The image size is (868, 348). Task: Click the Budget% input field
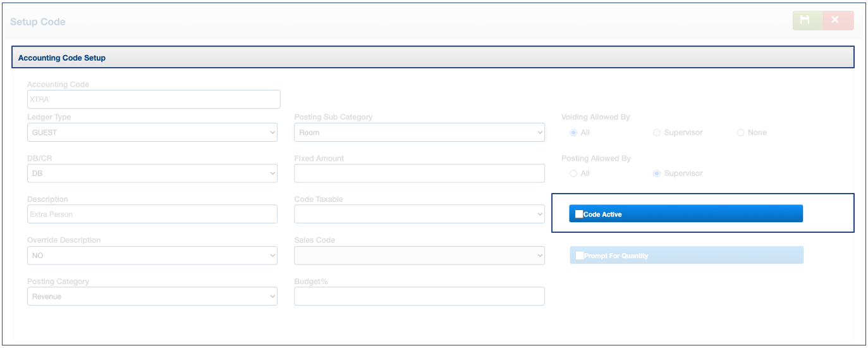click(419, 296)
